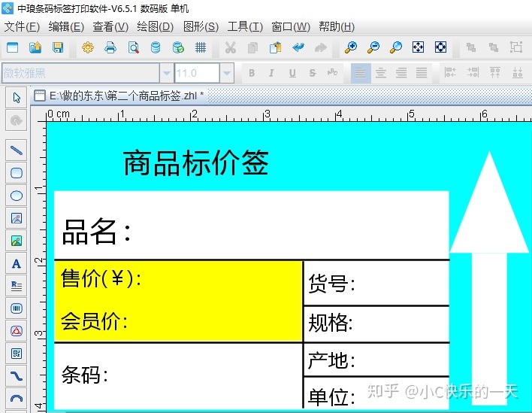
Task: Select the rounded rectangle tool
Action: coord(17,173)
